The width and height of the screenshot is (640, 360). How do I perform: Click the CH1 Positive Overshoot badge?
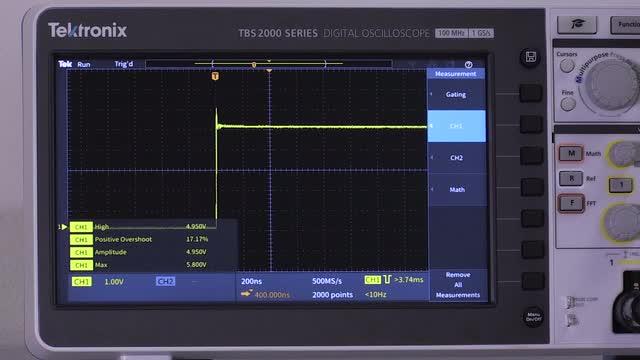click(x=81, y=240)
